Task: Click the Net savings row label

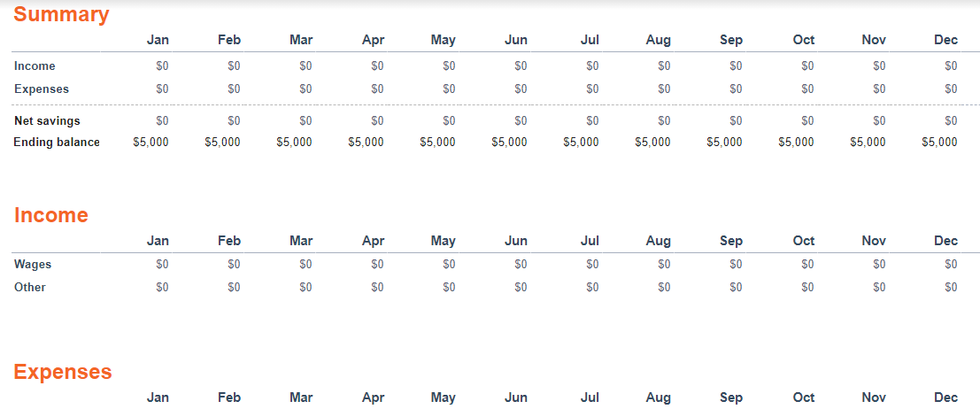Action: click(x=47, y=120)
